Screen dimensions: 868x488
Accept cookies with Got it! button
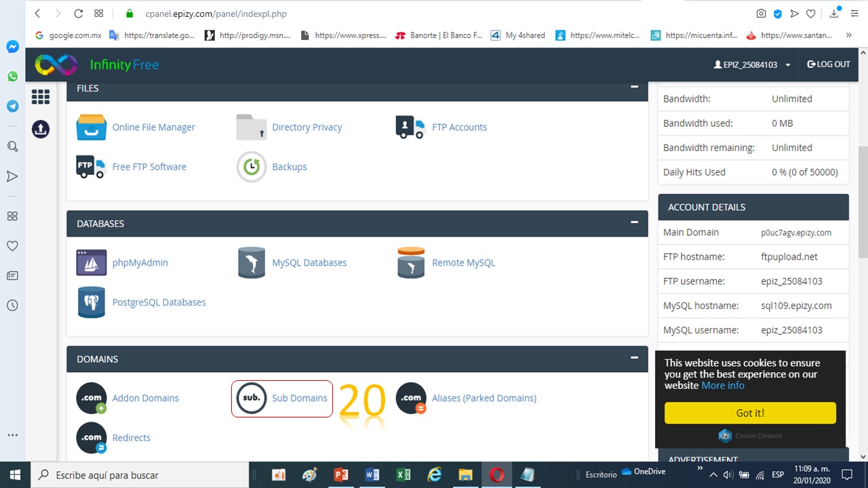point(750,413)
